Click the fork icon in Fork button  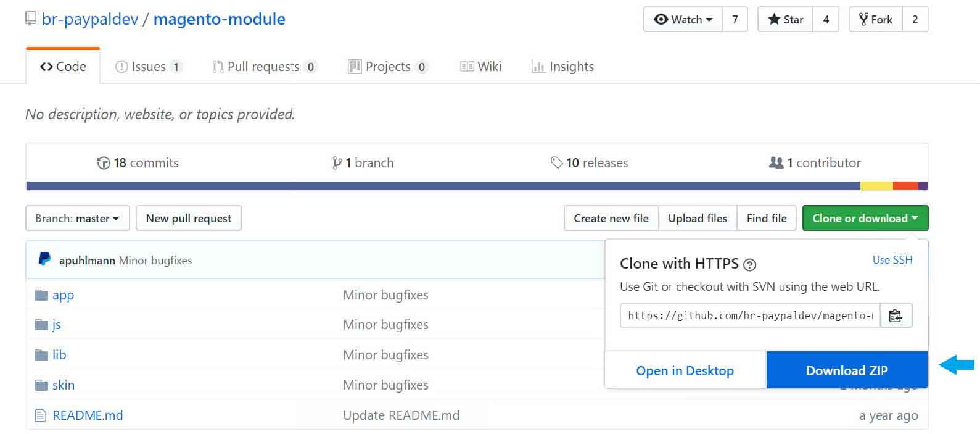(863, 19)
